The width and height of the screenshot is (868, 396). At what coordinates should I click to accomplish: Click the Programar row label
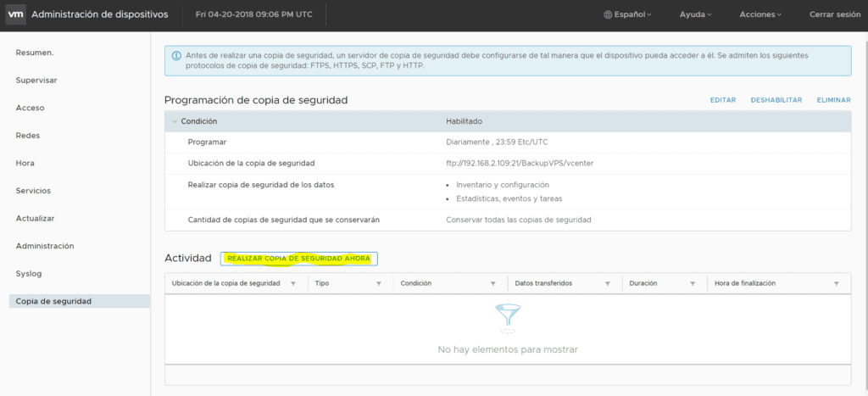tap(207, 142)
